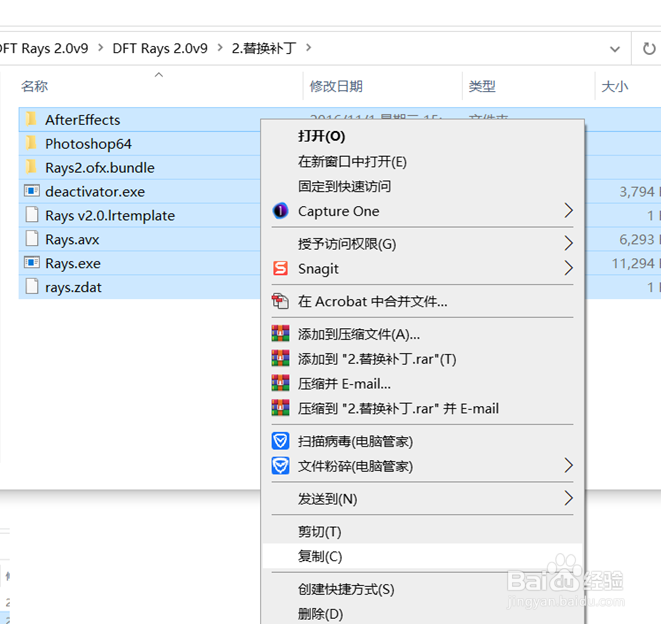Navigate to the second DFT Rays 2.0v9 breadcrumb
The image size is (661, 624).
[x=160, y=48]
